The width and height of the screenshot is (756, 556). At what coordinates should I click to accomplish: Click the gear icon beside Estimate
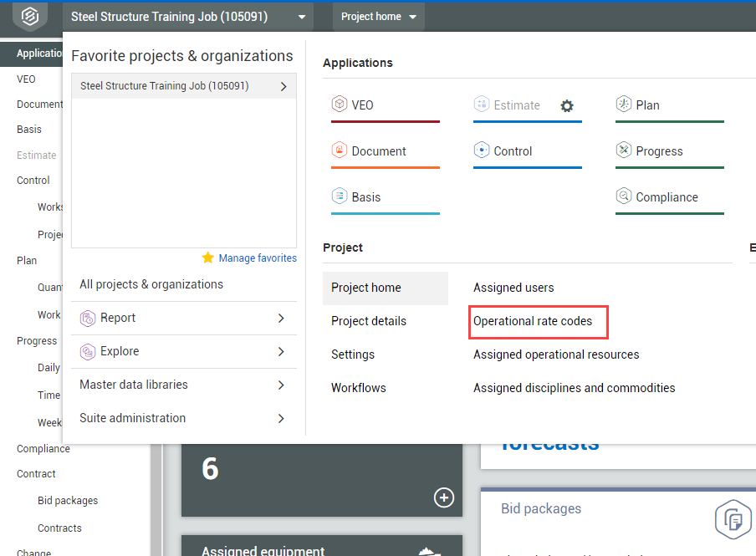click(x=567, y=105)
